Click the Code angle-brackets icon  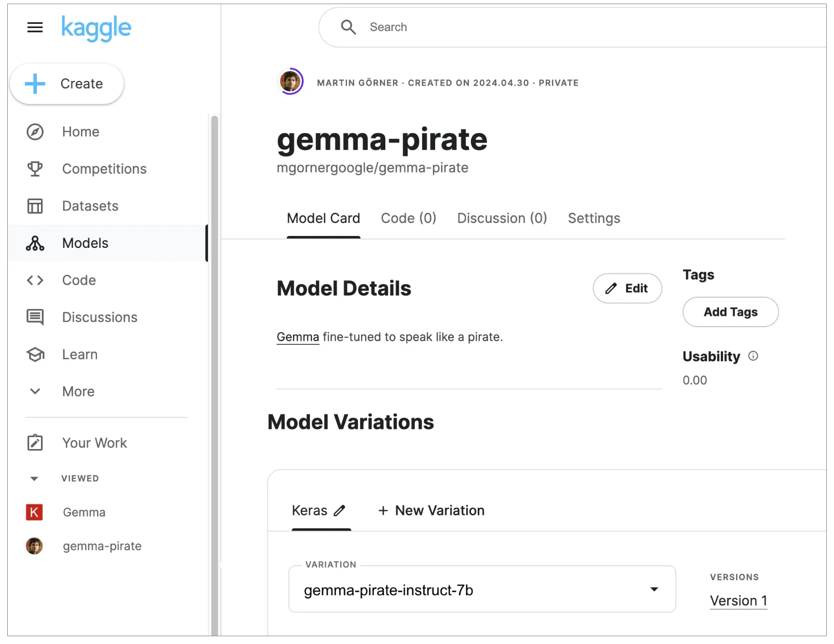(x=35, y=281)
